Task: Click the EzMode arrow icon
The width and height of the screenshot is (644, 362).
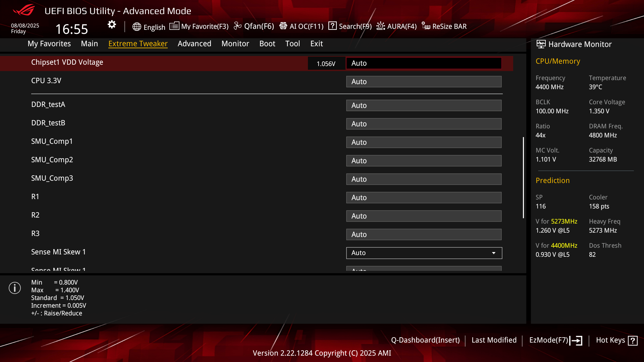Action: point(576,341)
